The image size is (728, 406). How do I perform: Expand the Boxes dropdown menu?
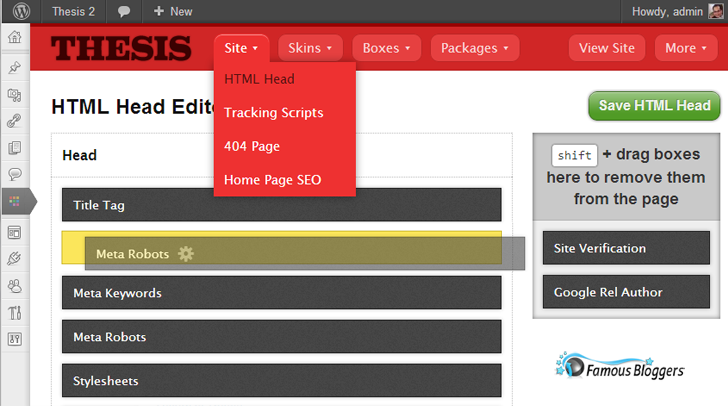pyautogui.click(x=386, y=48)
